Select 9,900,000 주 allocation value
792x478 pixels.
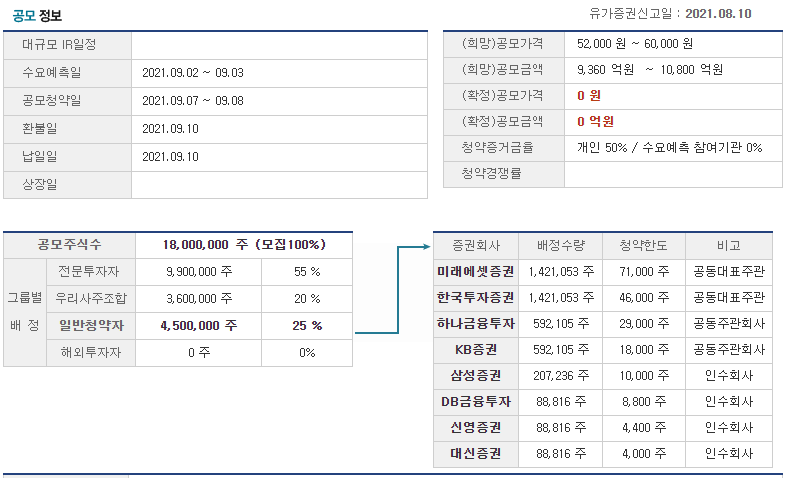(x=199, y=272)
